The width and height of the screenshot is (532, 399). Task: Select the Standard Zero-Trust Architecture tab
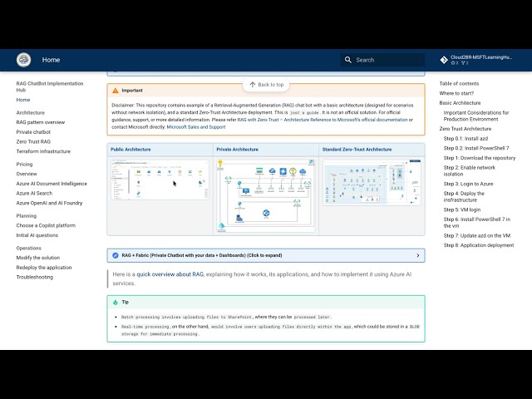click(x=357, y=150)
